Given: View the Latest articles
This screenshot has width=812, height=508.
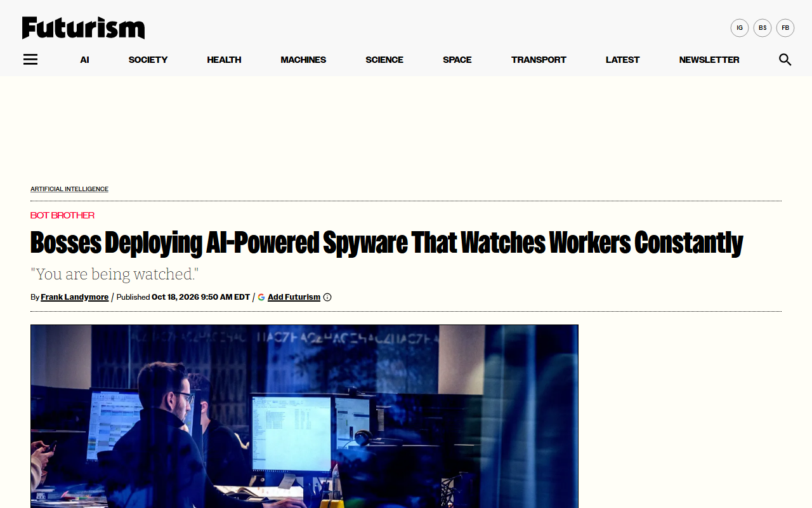Looking at the screenshot, I should coord(622,60).
